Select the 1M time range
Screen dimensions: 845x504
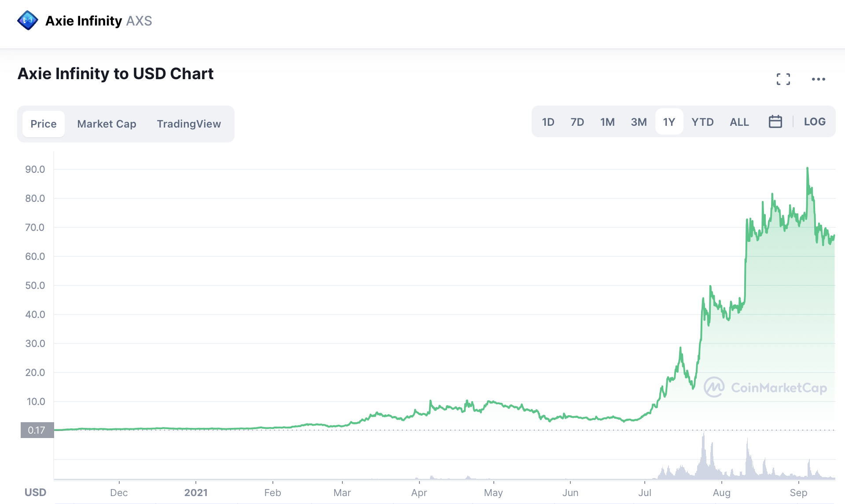[x=607, y=122]
